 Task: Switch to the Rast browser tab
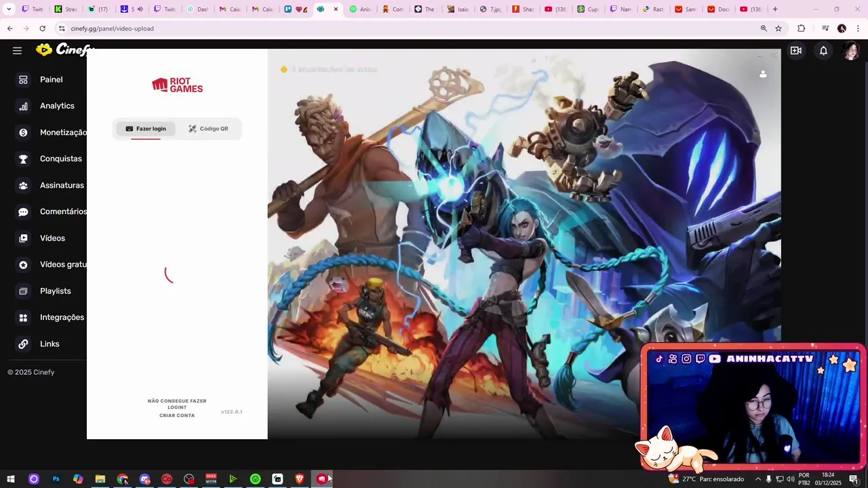click(654, 9)
